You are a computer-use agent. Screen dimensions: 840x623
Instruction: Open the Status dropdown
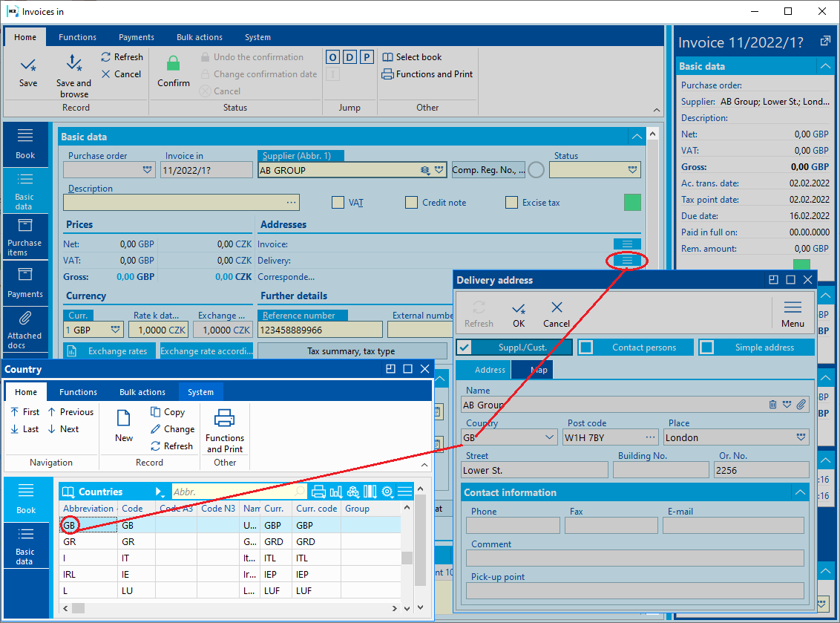[x=633, y=170]
